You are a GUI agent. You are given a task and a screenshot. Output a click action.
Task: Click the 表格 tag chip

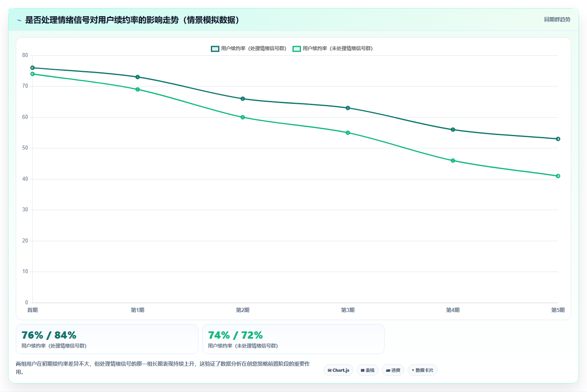(x=368, y=370)
